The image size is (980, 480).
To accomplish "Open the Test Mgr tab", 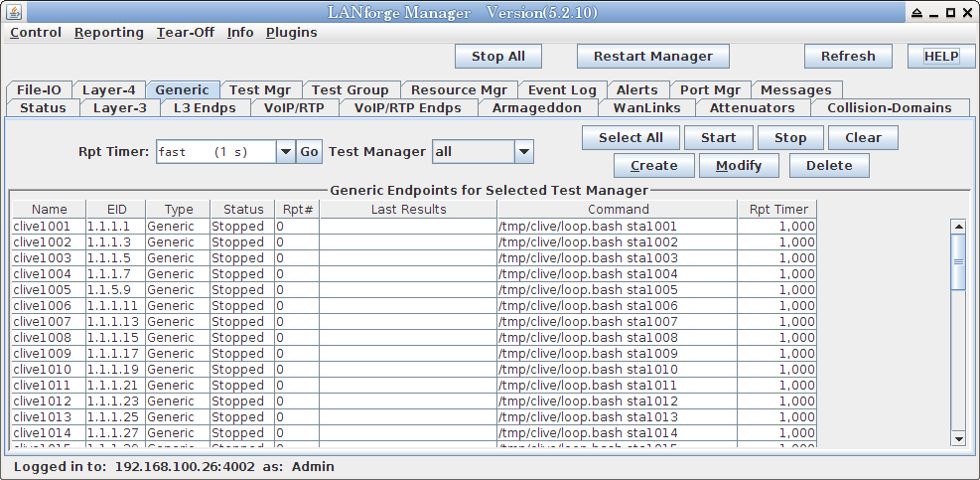I will [x=260, y=90].
